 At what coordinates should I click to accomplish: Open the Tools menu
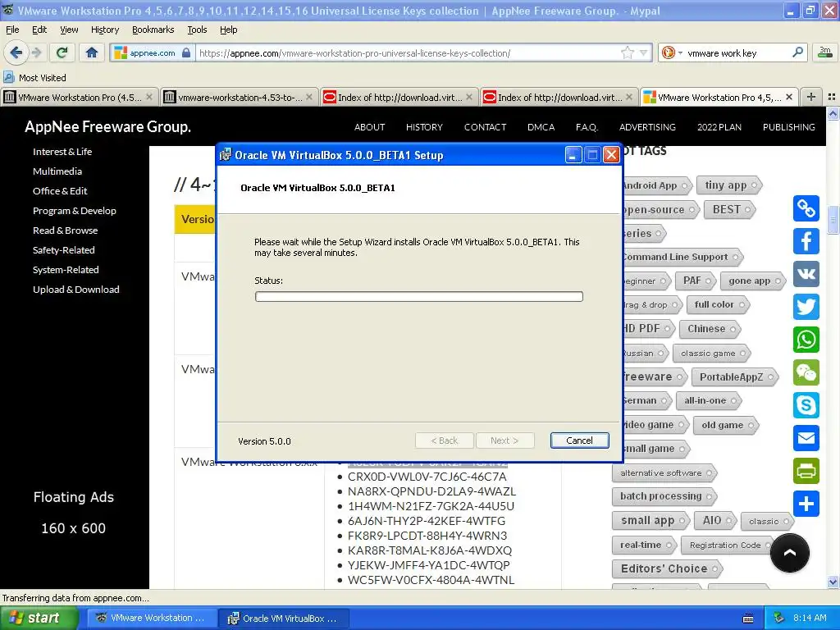point(197,30)
